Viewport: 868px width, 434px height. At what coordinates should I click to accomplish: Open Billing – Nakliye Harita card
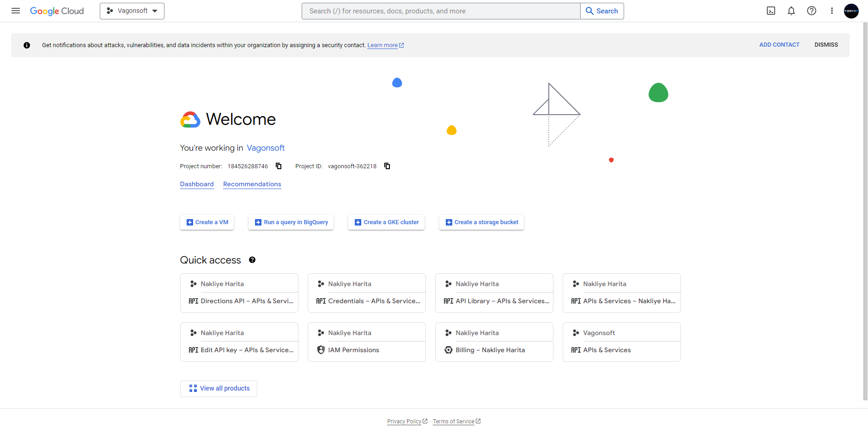coord(494,342)
